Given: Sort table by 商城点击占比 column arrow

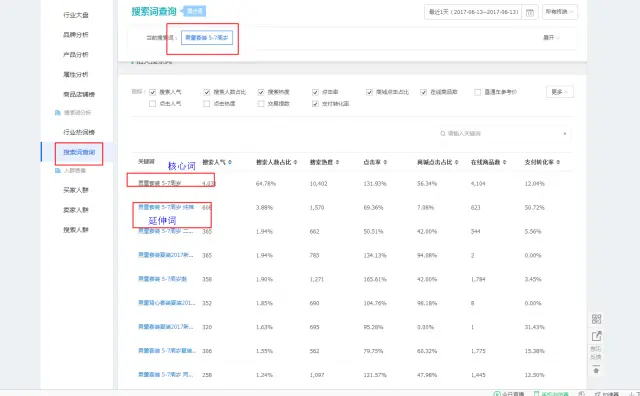Looking at the screenshot, I should coord(456,162).
